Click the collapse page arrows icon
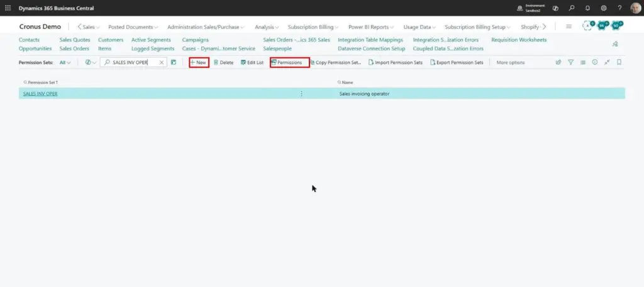This screenshot has width=644, height=287. point(607,62)
